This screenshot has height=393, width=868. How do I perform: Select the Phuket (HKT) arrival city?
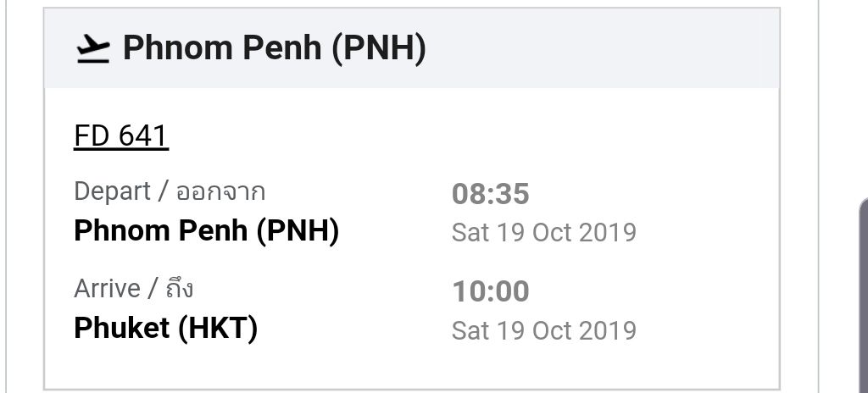166,329
